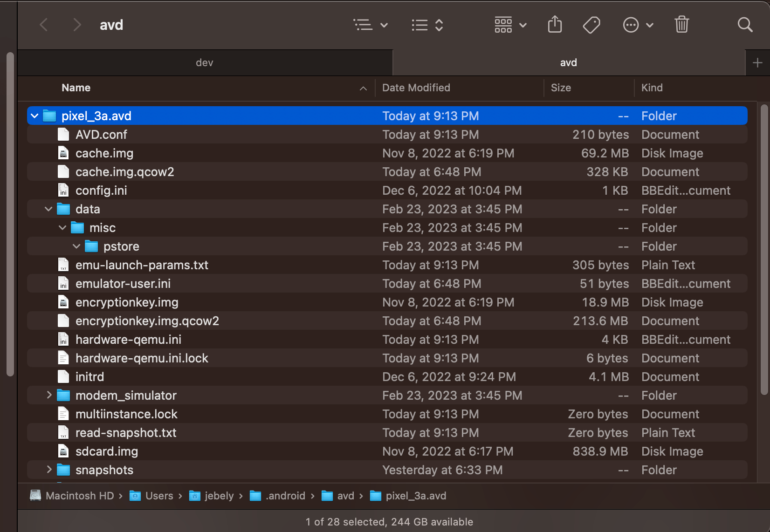Image resolution: width=770 pixels, height=532 pixels.
Task: Click the emulator-user.ini file icon
Action: pyautogui.click(x=63, y=283)
